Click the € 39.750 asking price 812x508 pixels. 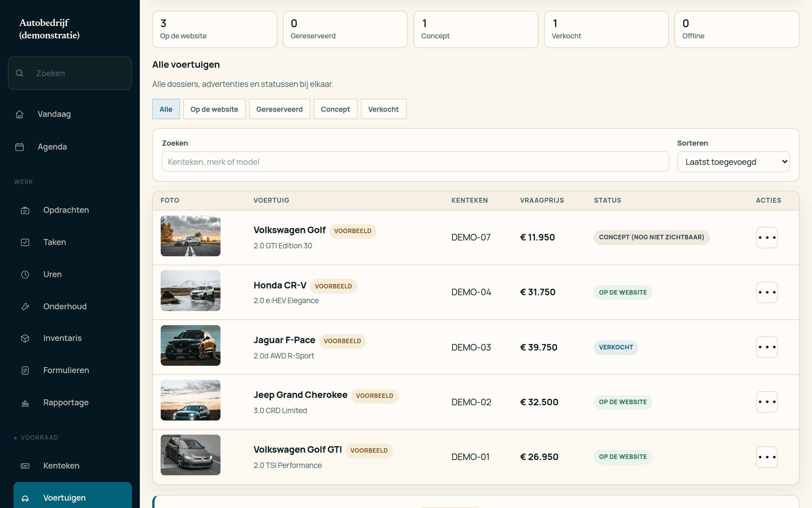coord(539,347)
